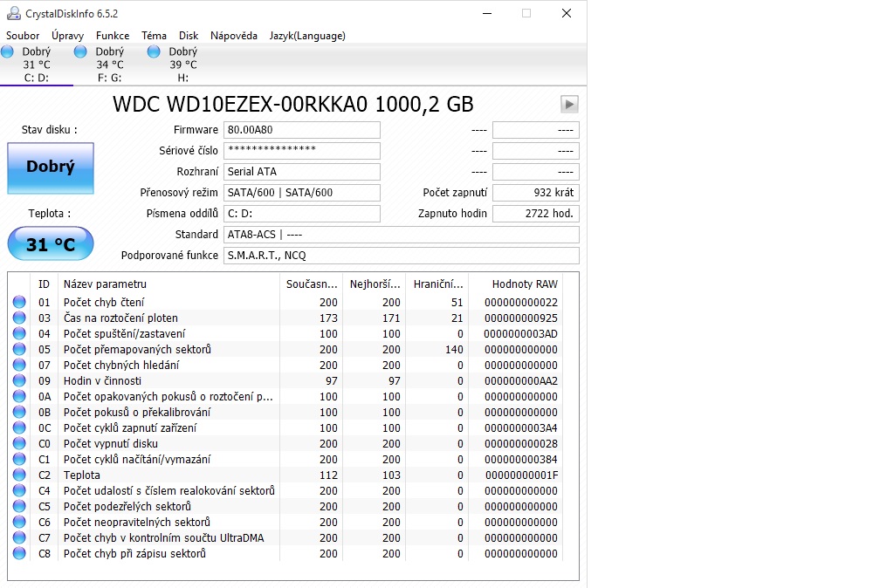Image resolution: width=880 pixels, height=588 pixels.
Task: Click the Název parametru column header
Action: pyautogui.click(x=168, y=284)
